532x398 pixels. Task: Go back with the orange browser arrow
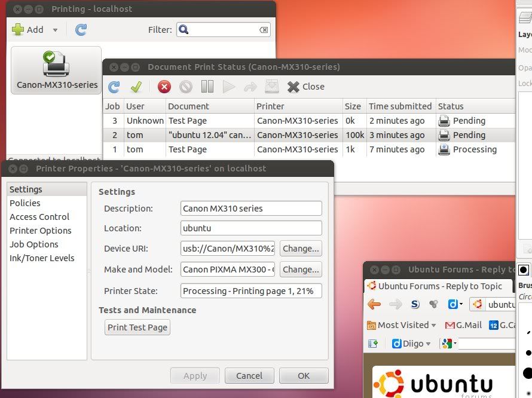pos(374,304)
